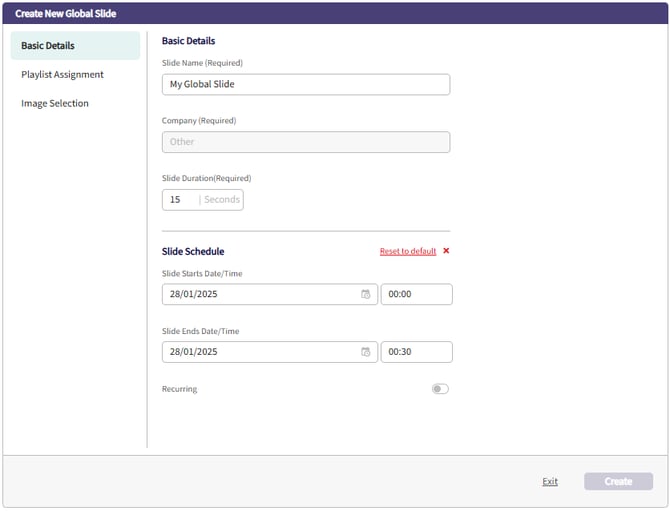This screenshot has width=670, height=511.
Task: Enable the Recurring toggle switch
Action: [440, 389]
